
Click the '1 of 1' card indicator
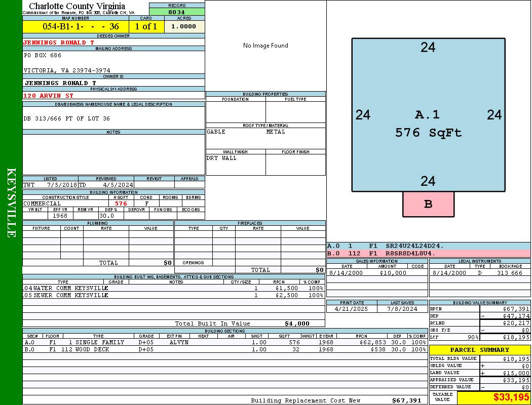[x=146, y=27]
